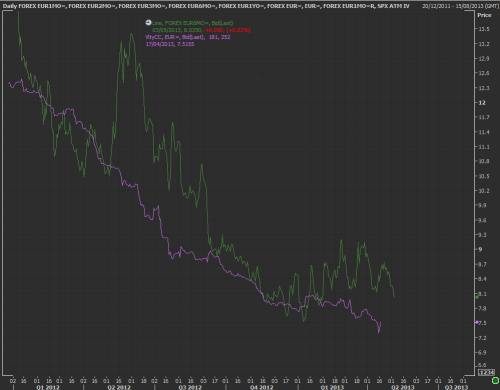Click the Q4 2012 quarter label
This screenshot has height=390, width=500.
262,387
